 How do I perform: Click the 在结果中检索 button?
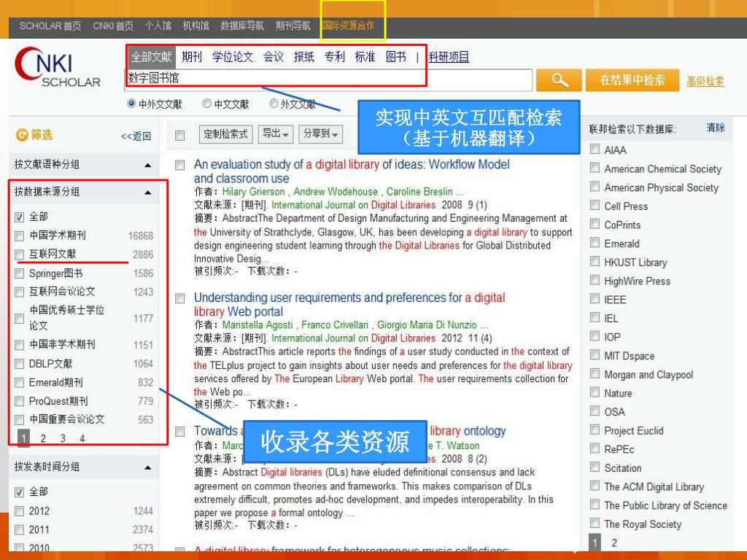[x=632, y=80]
